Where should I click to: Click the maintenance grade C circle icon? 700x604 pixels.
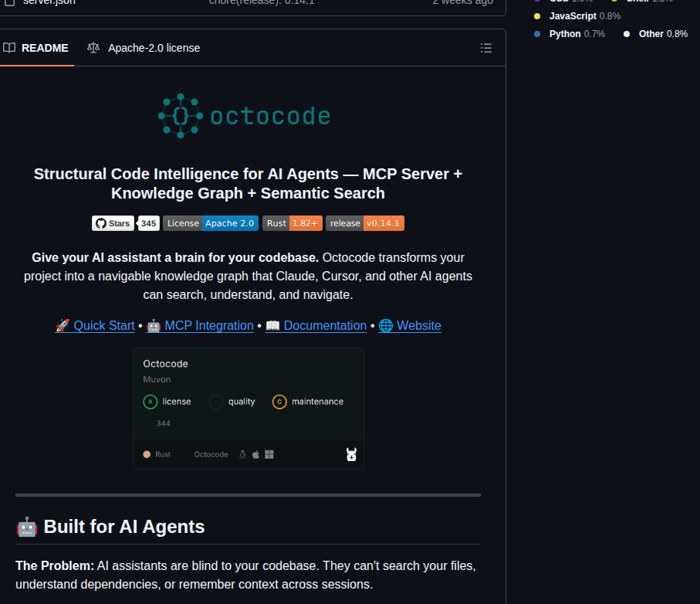(x=279, y=402)
